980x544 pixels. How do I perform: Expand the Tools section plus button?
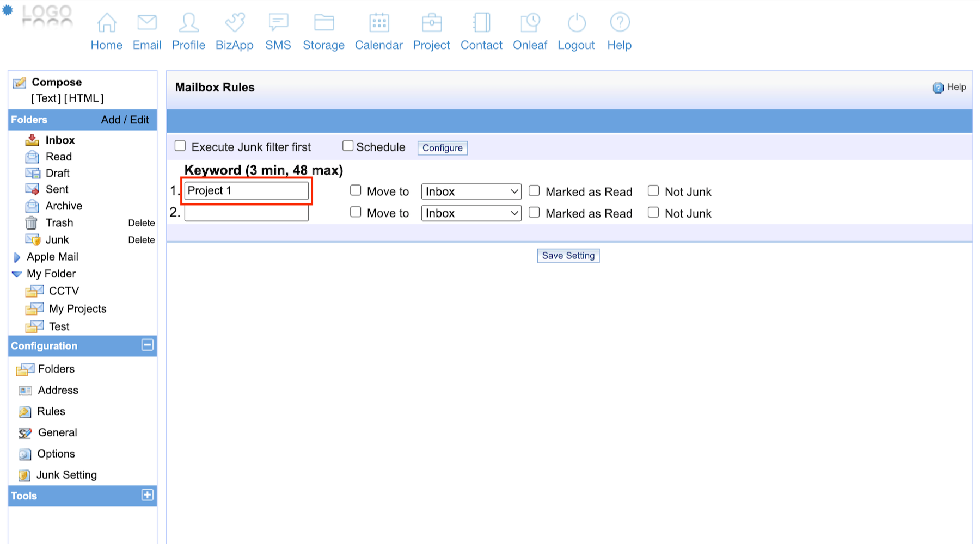[147, 495]
